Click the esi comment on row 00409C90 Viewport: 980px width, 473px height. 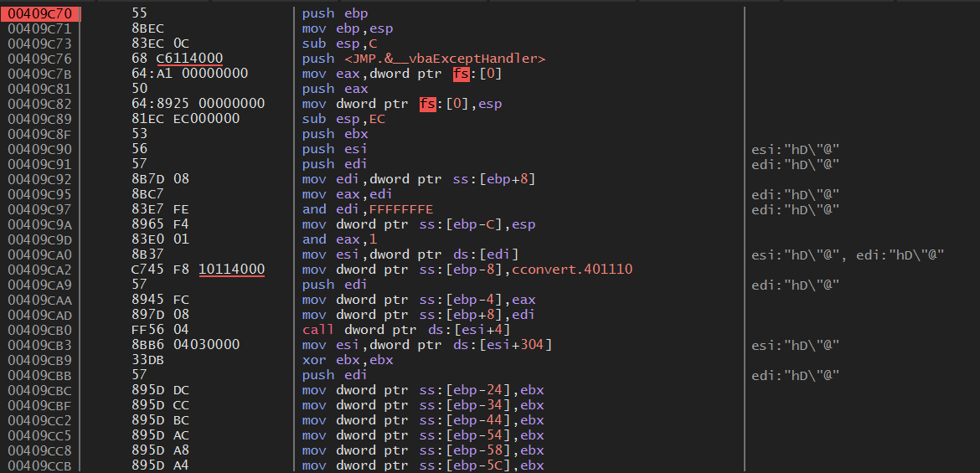pyautogui.click(x=795, y=149)
